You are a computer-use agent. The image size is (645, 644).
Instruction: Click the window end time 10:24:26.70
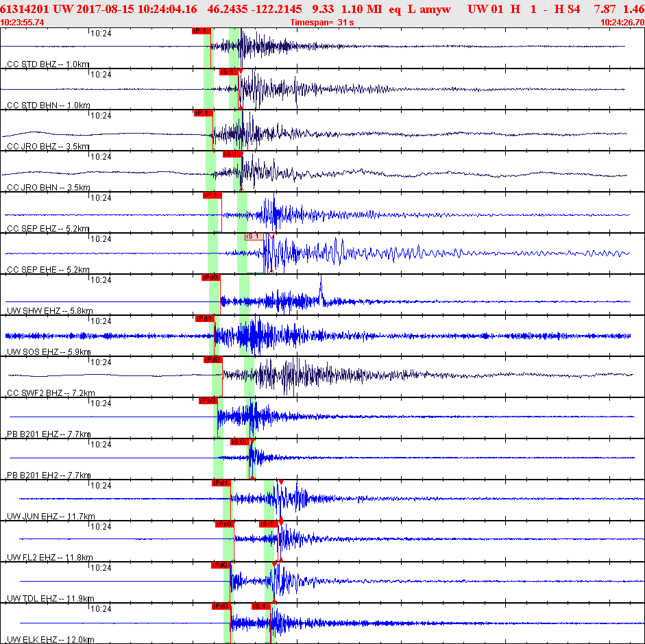click(622, 22)
